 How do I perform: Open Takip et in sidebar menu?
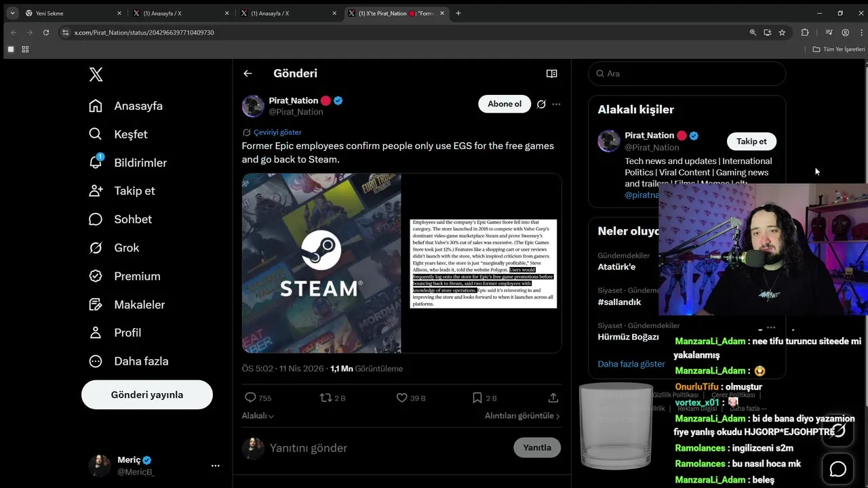point(122,190)
